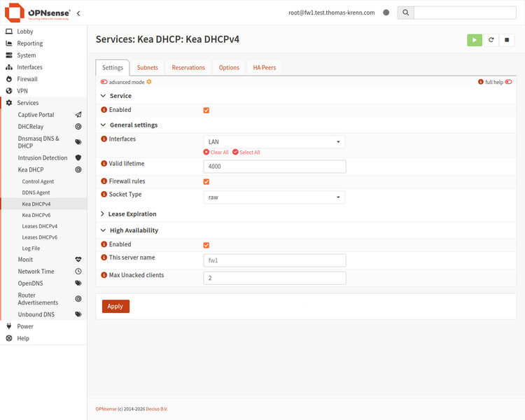The width and height of the screenshot is (525, 420).
Task: Open Leases DHCPv4 in the sidebar
Action: (x=39, y=226)
